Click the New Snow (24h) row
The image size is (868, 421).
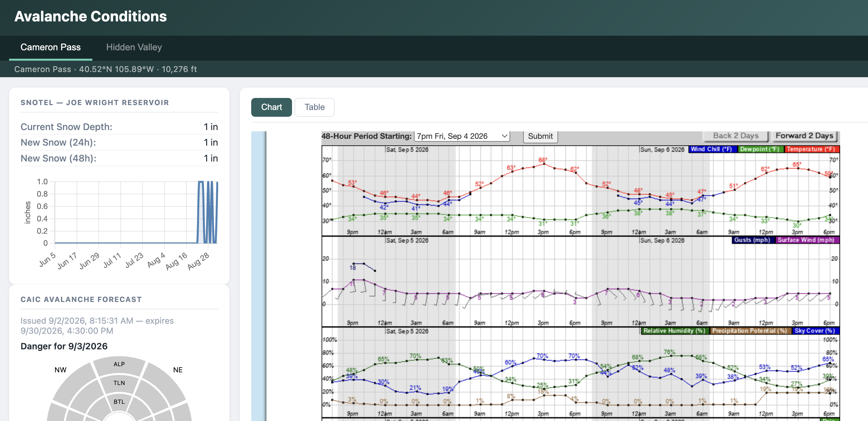coord(119,143)
